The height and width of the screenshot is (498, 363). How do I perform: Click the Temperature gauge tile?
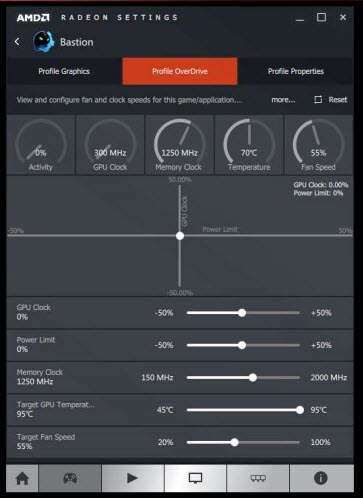(x=249, y=145)
